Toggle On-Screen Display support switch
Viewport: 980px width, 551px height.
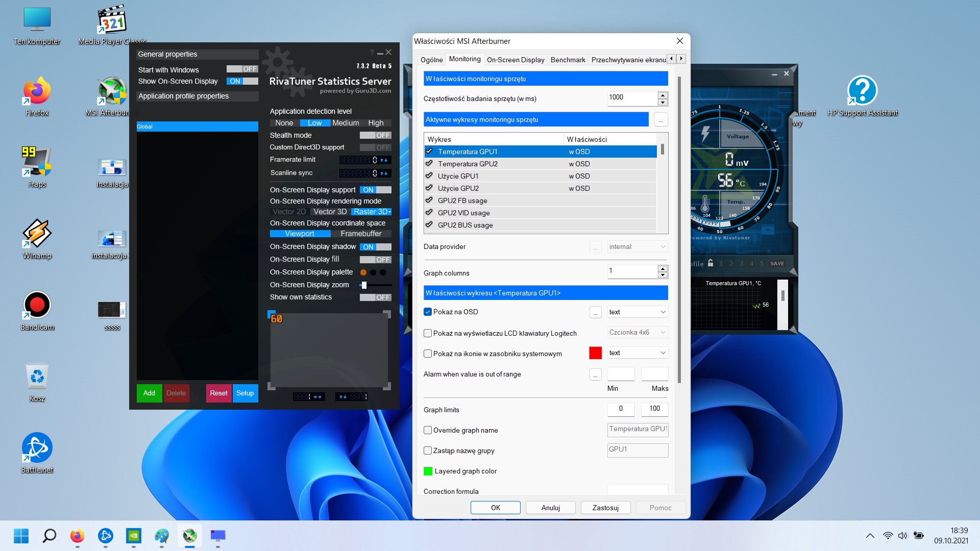(x=376, y=190)
